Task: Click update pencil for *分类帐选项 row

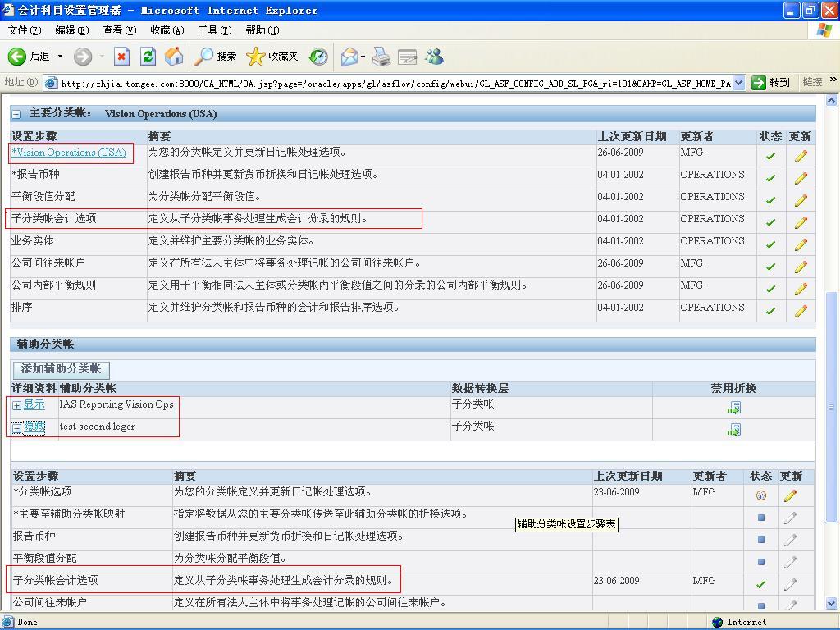Action: click(790, 495)
